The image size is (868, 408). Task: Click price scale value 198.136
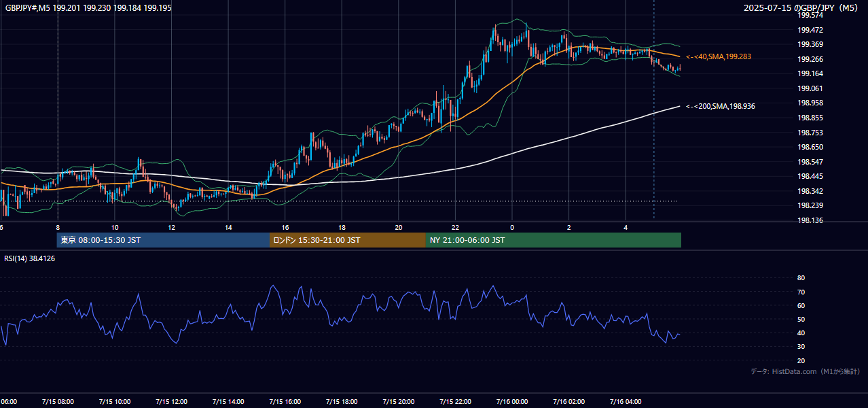810,220
